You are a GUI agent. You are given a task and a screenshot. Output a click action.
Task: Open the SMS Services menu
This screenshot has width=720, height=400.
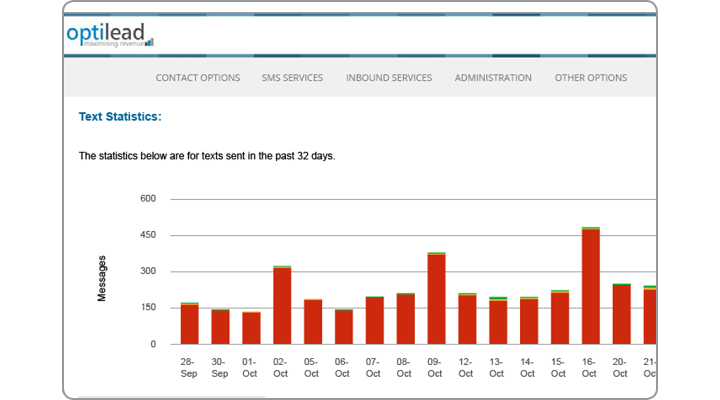click(x=292, y=78)
